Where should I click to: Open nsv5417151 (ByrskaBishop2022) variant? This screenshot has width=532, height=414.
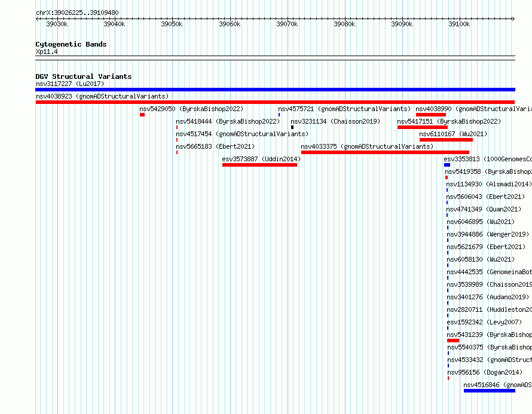pyautogui.click(x=449, y=121)
